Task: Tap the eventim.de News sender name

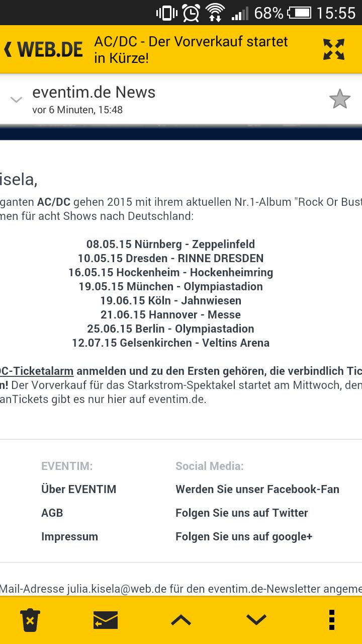Action: click(94, 92)
